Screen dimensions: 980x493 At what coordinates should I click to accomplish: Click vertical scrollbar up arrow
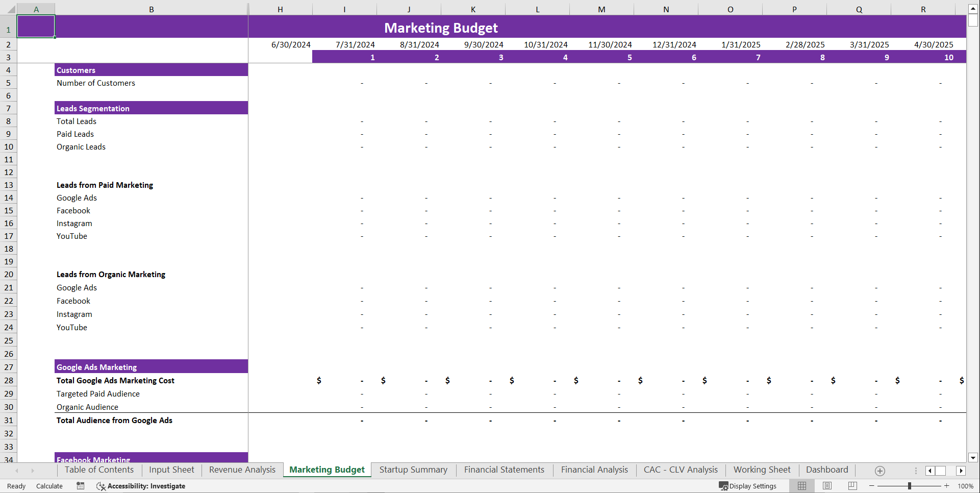click(x=973, y=9)
